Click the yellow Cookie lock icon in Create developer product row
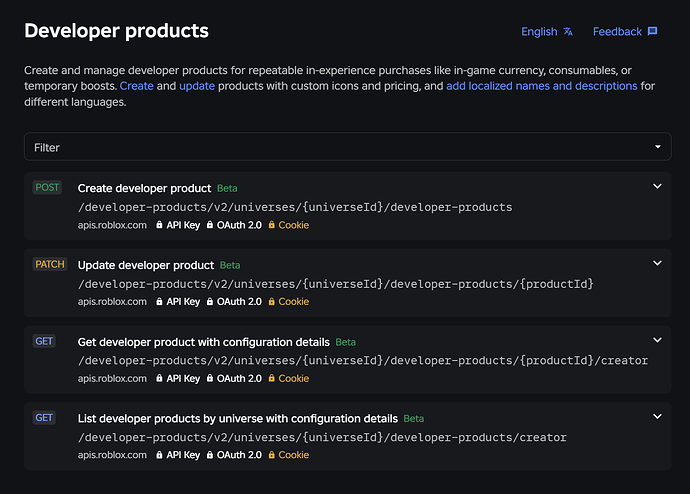Viewport: 690px width, 494px height. (272, 225)
